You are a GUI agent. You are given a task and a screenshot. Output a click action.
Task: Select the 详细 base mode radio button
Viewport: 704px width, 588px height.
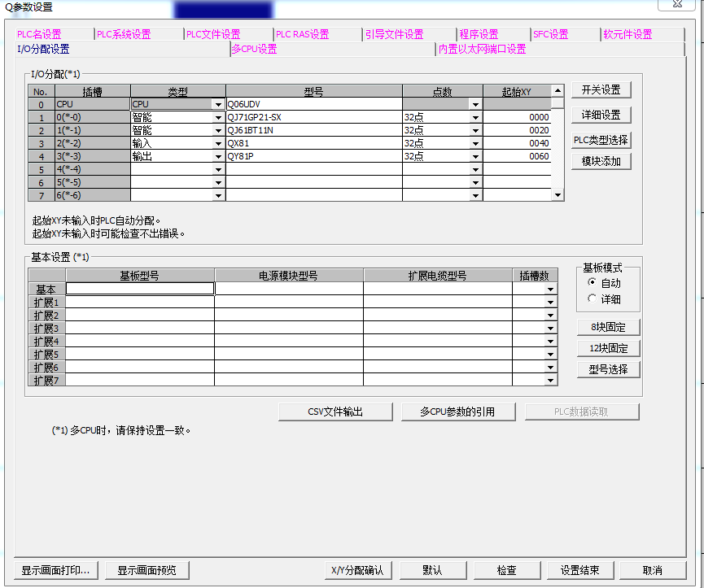point(592,298)
